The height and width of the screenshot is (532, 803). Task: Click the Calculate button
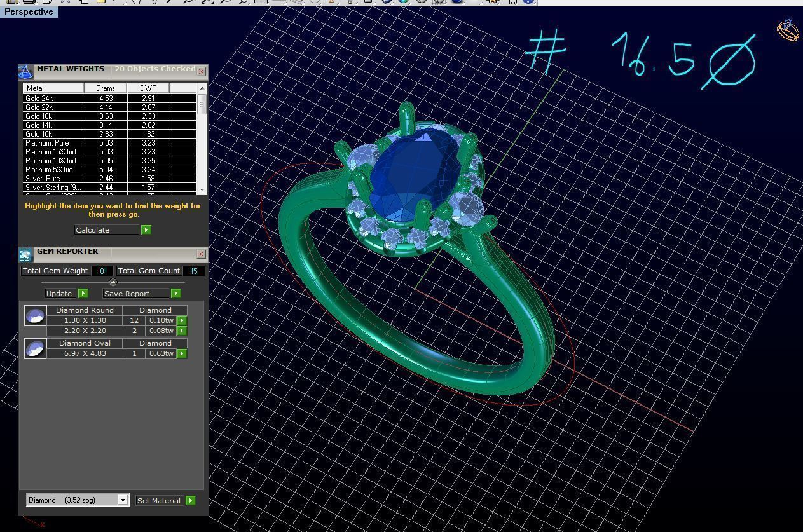tap(107, 229)
